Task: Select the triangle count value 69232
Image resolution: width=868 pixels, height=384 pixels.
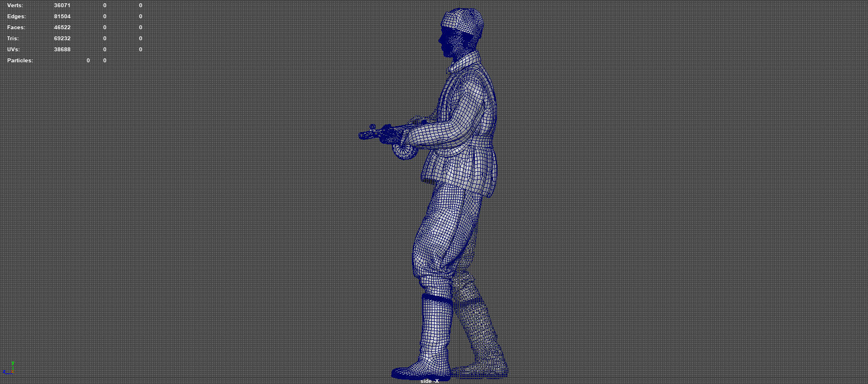Action: (62, 38)
